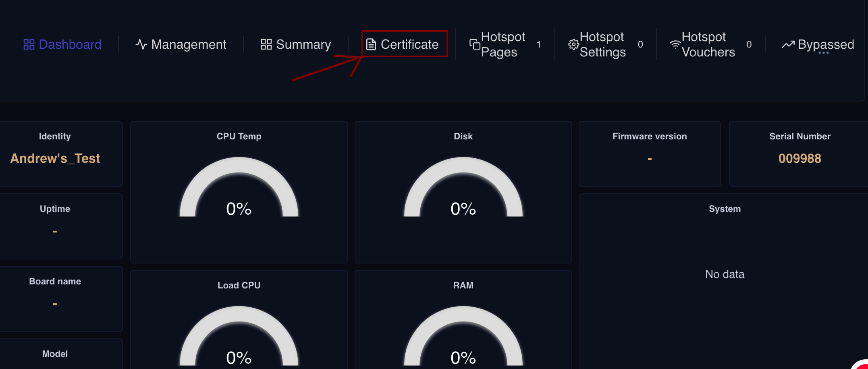Click the Bypassed trending arrow icon
The width and height of the screenshot is (868, 369).
coord(788,44)
